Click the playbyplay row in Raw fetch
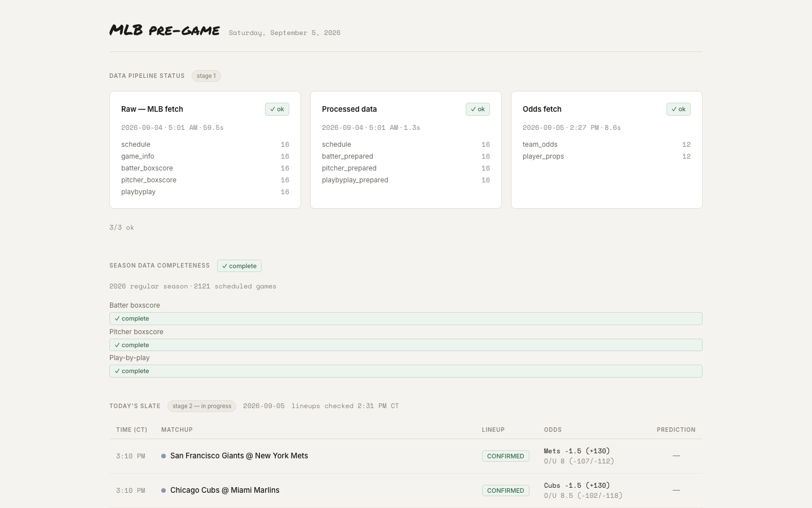The height and width of the screenshot is (508, 812). click(205, 192)
